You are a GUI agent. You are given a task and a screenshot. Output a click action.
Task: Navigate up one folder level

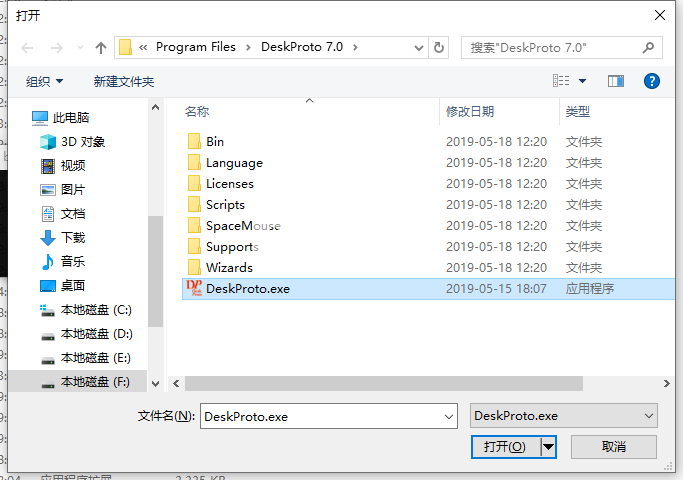tap(101, 47)
